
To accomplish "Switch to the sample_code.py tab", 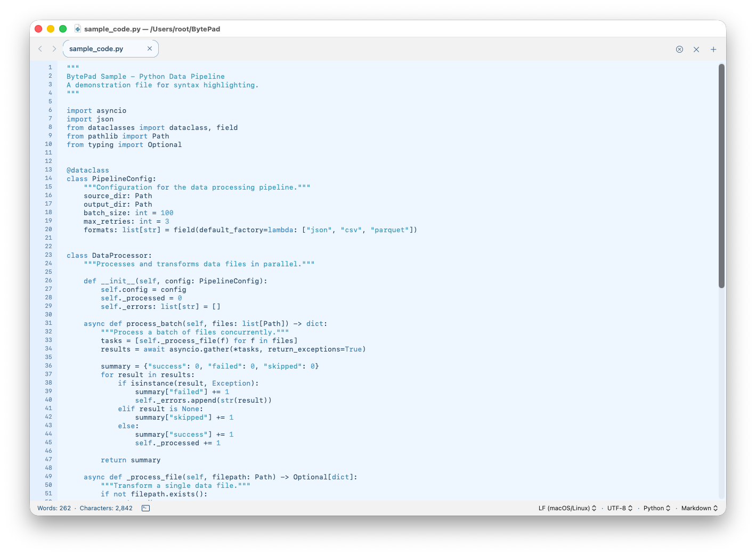I will click(96, 48).
